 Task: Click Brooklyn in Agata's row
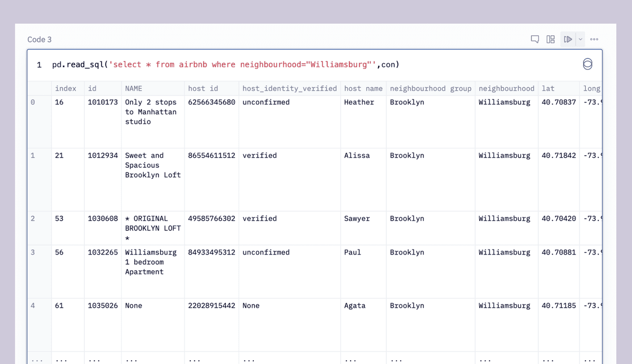pyautogui.click(x=407, y=305)
